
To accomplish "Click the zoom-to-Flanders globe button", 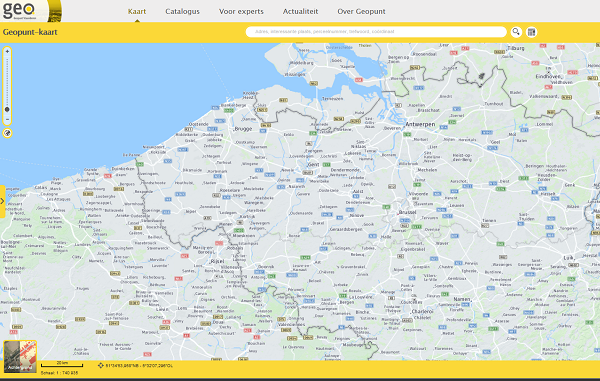I will point(7,133).
